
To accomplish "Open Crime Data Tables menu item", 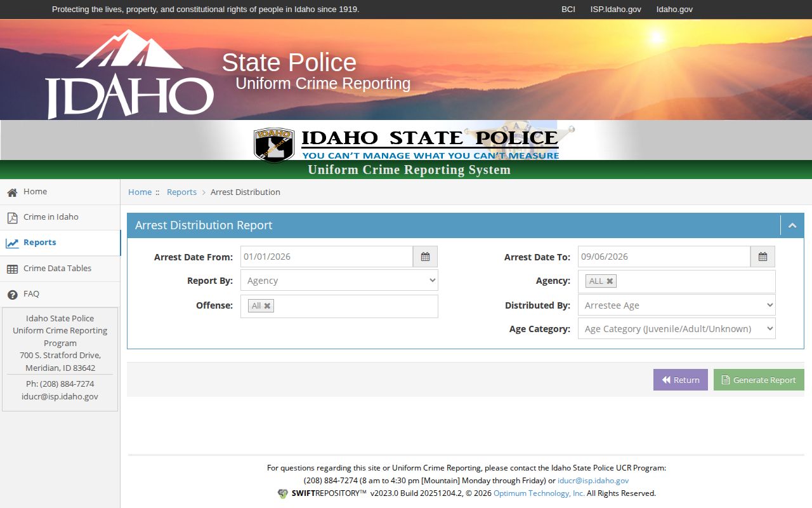I will tap(60, 269).
